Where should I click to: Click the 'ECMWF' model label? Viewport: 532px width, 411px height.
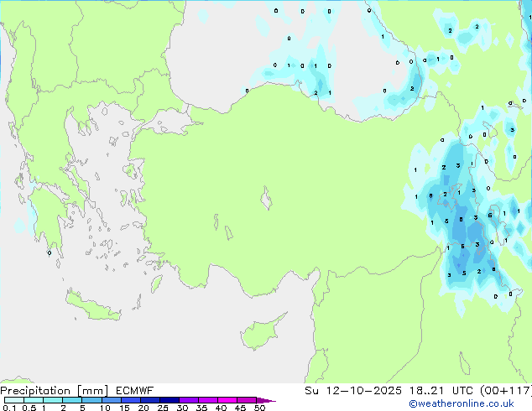(135, 391)
